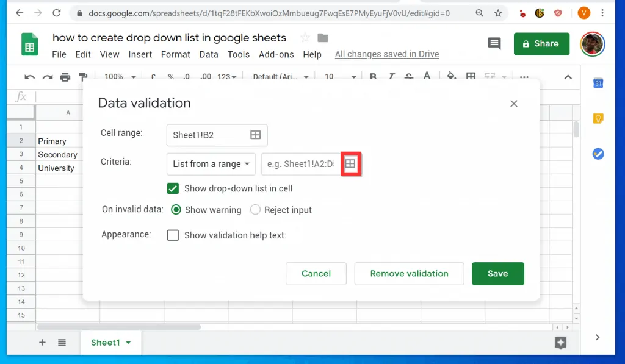
Task: Click the Cell range input field
Action: point(208,135)
